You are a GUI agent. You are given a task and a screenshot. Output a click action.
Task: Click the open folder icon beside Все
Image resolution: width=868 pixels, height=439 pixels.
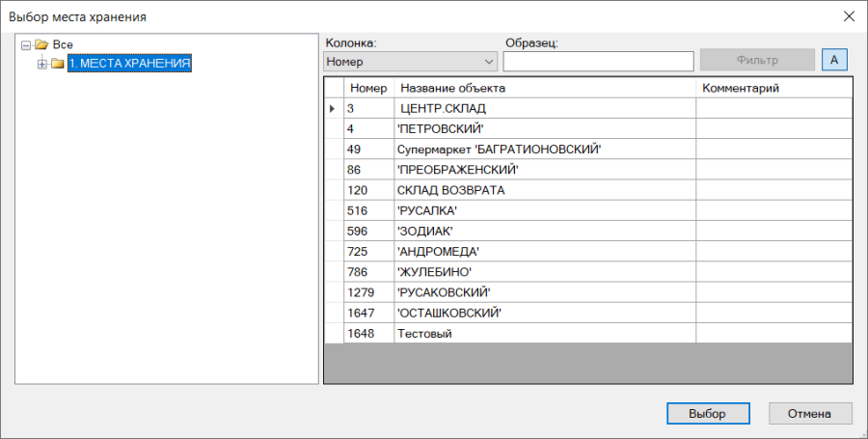point(41,44)
